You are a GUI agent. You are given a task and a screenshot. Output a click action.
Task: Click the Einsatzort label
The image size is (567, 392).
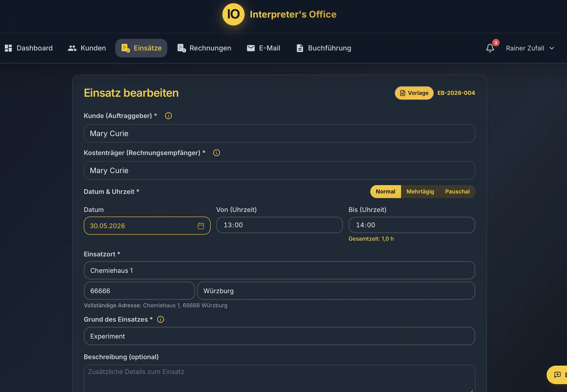tap(102, 254)
